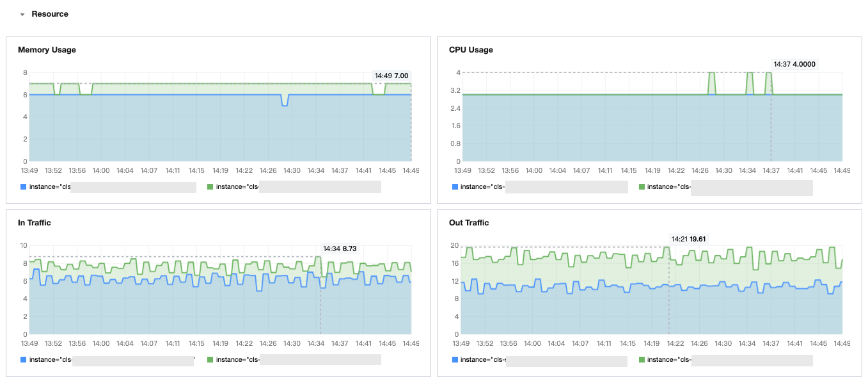Click the 14:34 8.73 tooltip in In Traffic

click(x=340, y=249)
